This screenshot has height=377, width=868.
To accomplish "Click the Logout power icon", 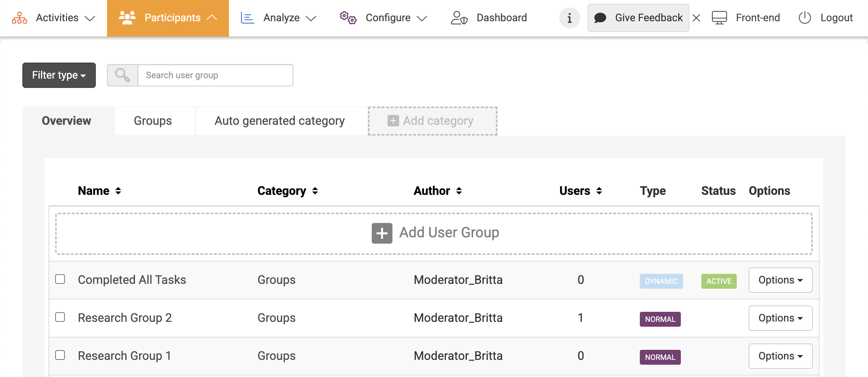I will point(805,18).
